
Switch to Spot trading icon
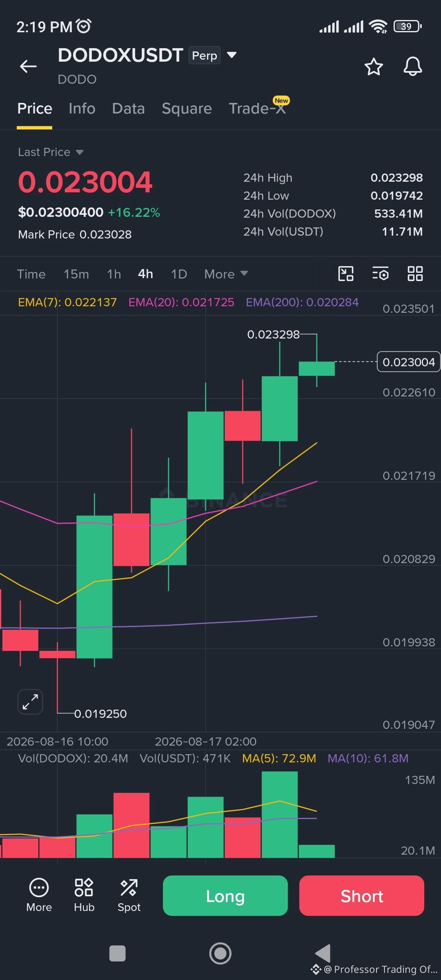click(x=129, y=895)
